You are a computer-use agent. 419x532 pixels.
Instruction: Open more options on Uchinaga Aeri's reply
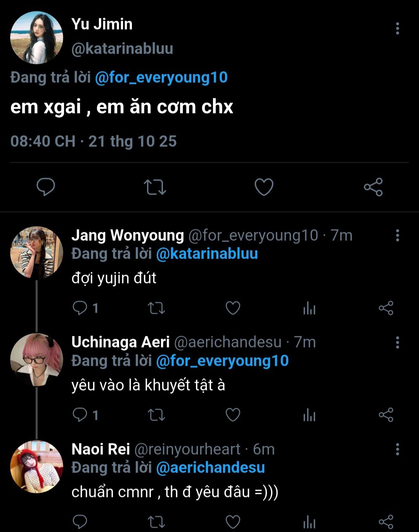[397, 342]
